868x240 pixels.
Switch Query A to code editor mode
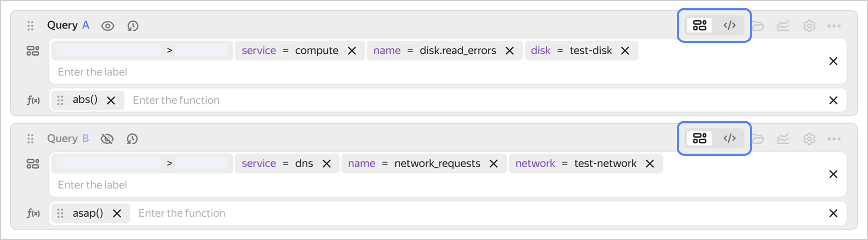[x=730, y=25]
